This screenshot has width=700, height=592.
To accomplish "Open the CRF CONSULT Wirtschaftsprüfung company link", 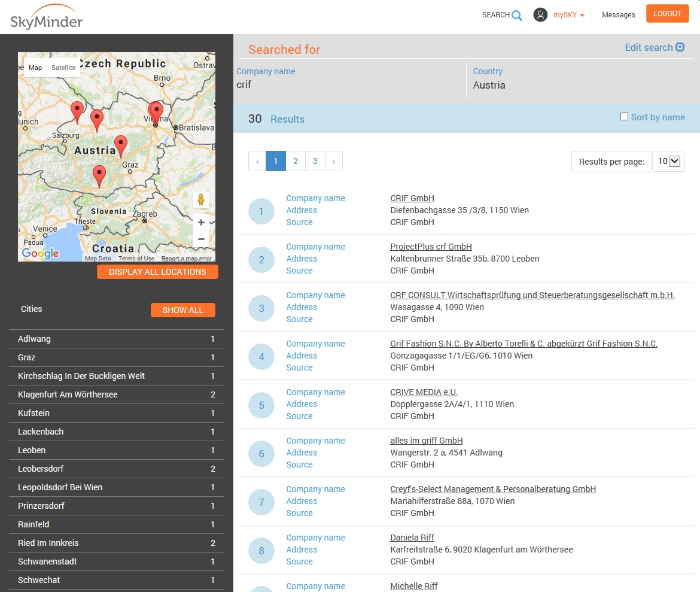I will (x=532, y=295).
